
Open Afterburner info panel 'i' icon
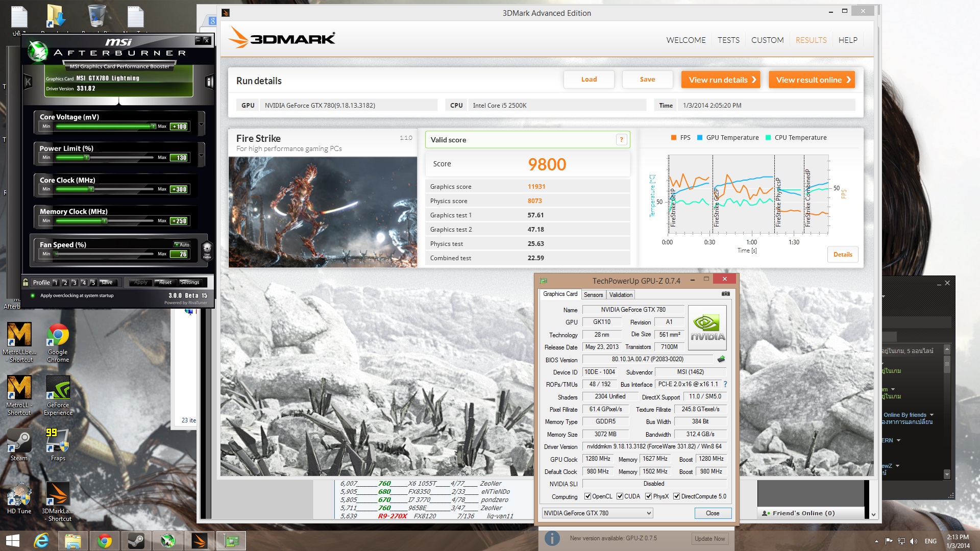pos(209,82)
